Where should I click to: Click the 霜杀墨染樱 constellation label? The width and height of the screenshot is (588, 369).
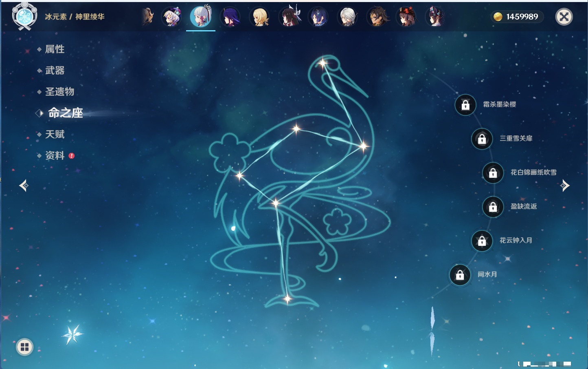pyautogui.click(x=499, y=104)
